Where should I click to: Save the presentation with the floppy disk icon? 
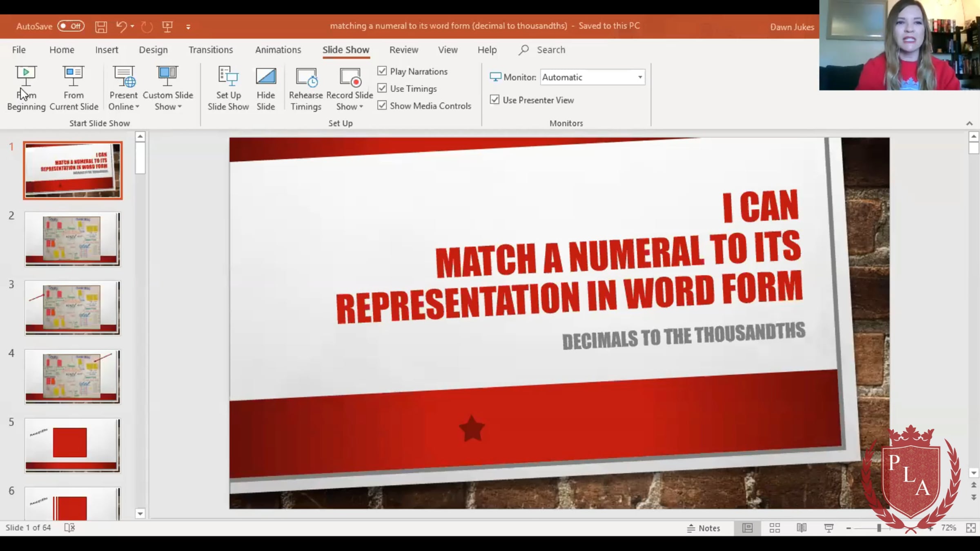[x=101, y=27]
